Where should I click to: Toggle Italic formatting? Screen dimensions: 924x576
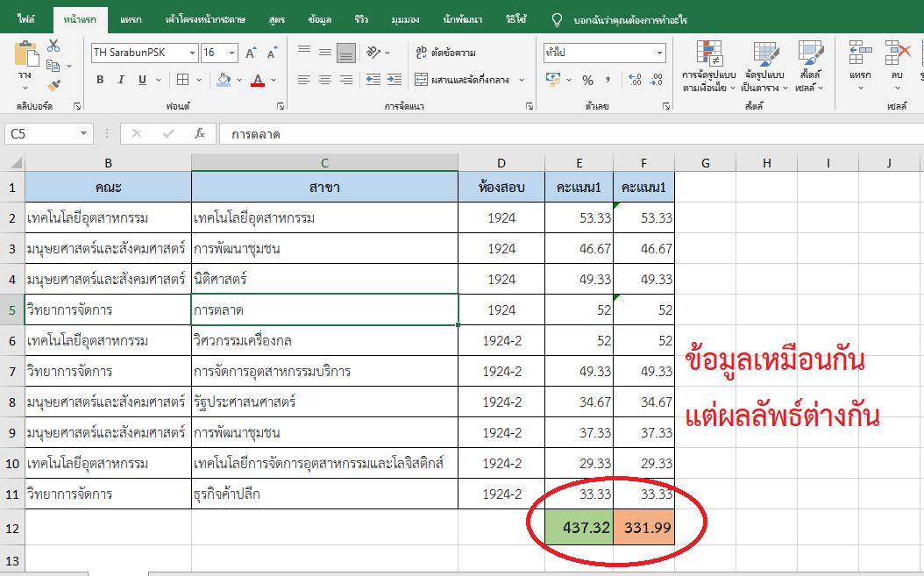[x=121, y=80]
